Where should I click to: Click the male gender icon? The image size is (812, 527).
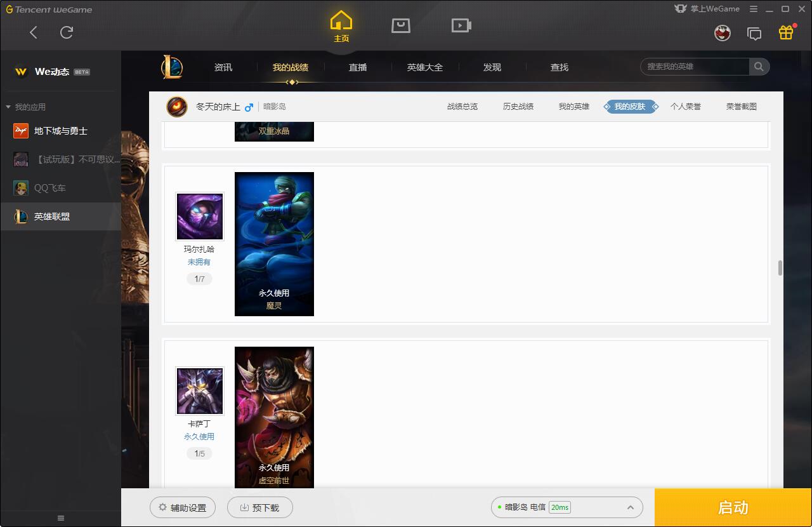(x=249, y=107)
